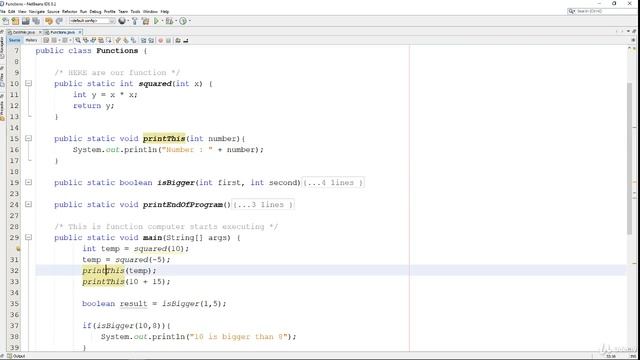Click the Debug Project icon

pyautogui.click(x=169, y=21)
